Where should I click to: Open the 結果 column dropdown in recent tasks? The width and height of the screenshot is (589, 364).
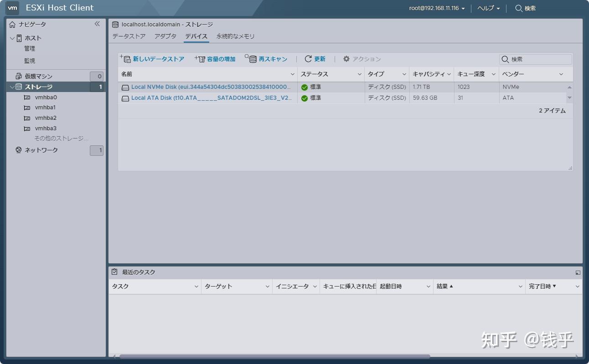[520, 287]
